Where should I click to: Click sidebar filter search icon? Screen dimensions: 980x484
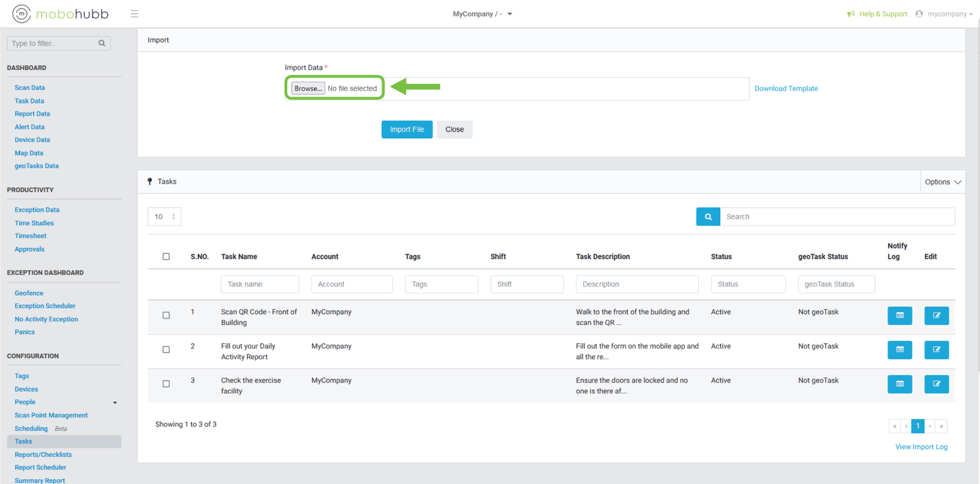[102, 43]
